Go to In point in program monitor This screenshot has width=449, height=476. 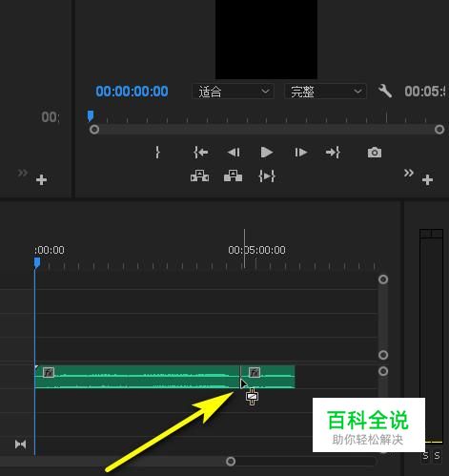[x=201, y=153]
